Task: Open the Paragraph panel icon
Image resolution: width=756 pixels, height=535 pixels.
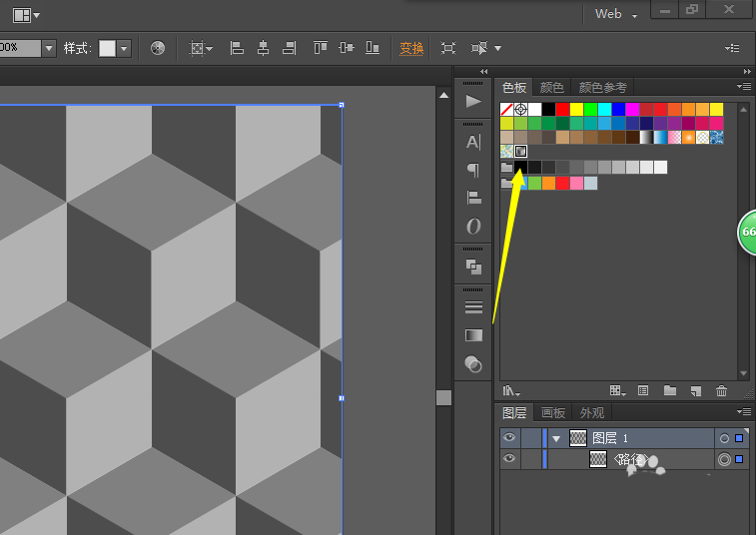Action: [x=473, y=171]
